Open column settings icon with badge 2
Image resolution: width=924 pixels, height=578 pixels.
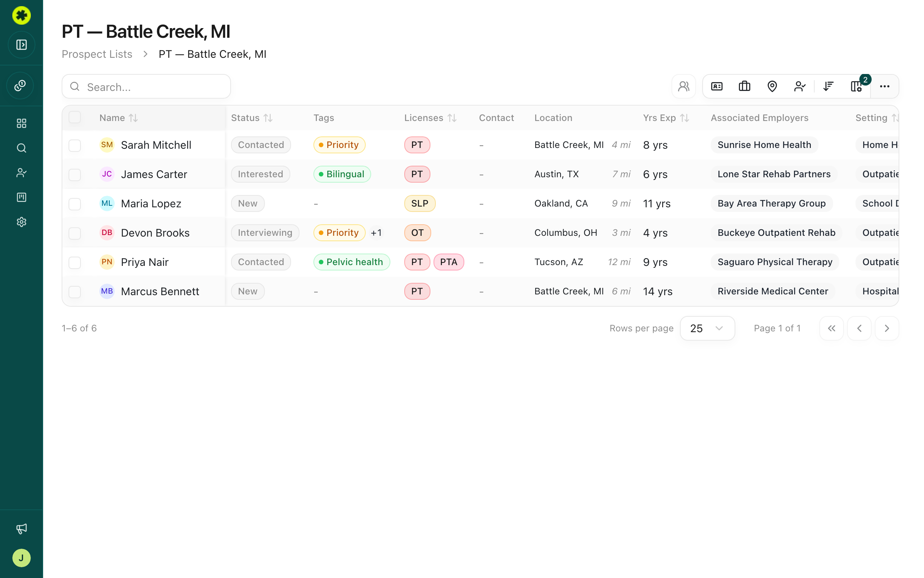point(856,86)
